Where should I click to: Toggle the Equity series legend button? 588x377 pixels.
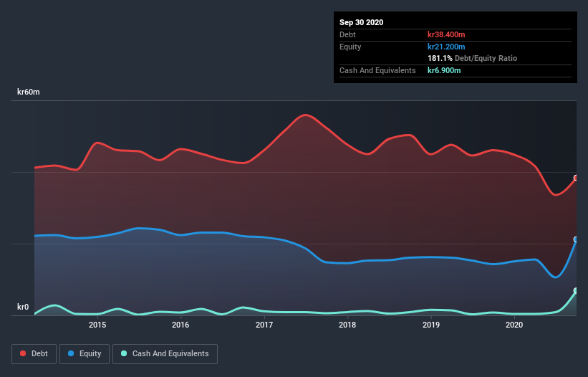pyautogui.click(x=85, y=354)
